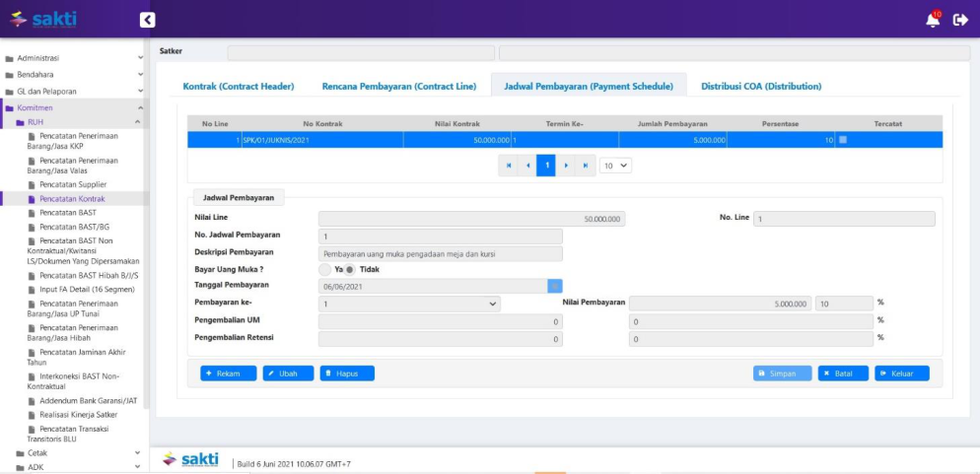
Task: Toggle the Tercatat checkbox in table row
Action: click(x=842, y=140)
